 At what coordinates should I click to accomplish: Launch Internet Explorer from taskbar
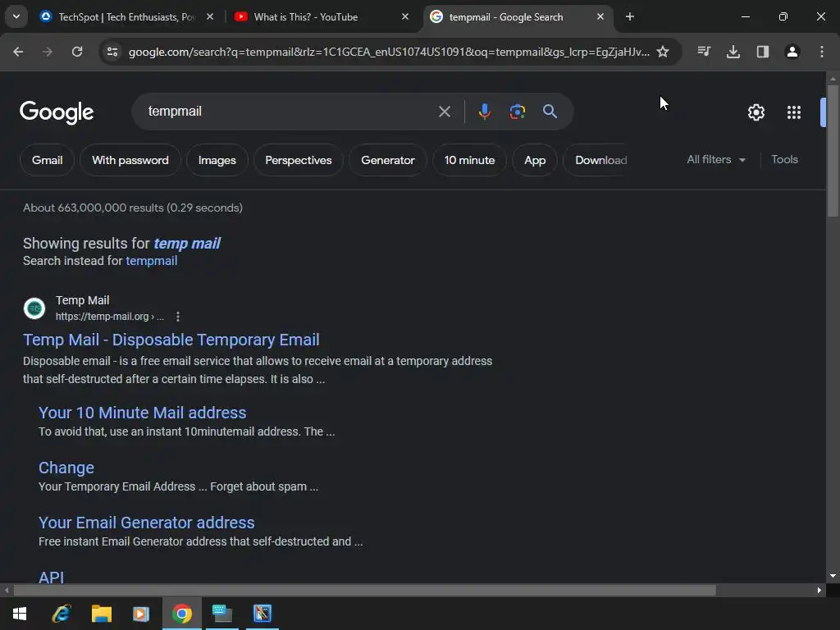(x=61, y=614)
